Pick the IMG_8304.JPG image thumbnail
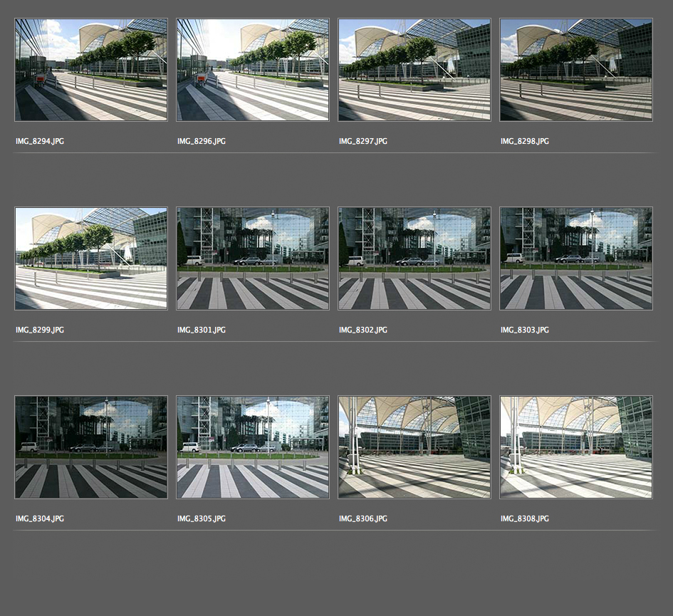This screenshot has width=673, height=616. pos(91,447)
